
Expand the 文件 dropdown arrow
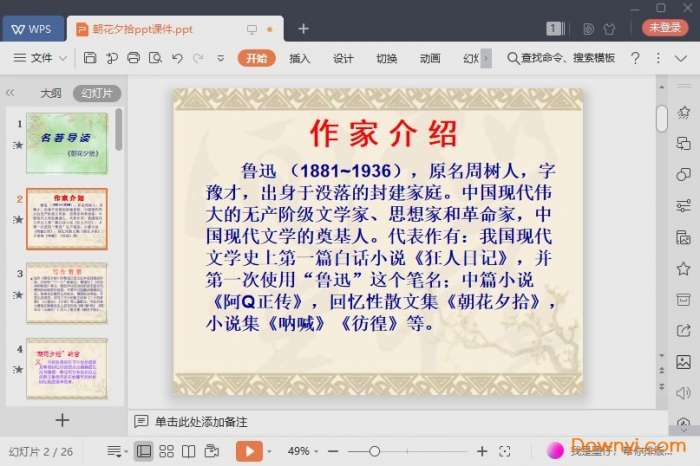tap(63, 58)
